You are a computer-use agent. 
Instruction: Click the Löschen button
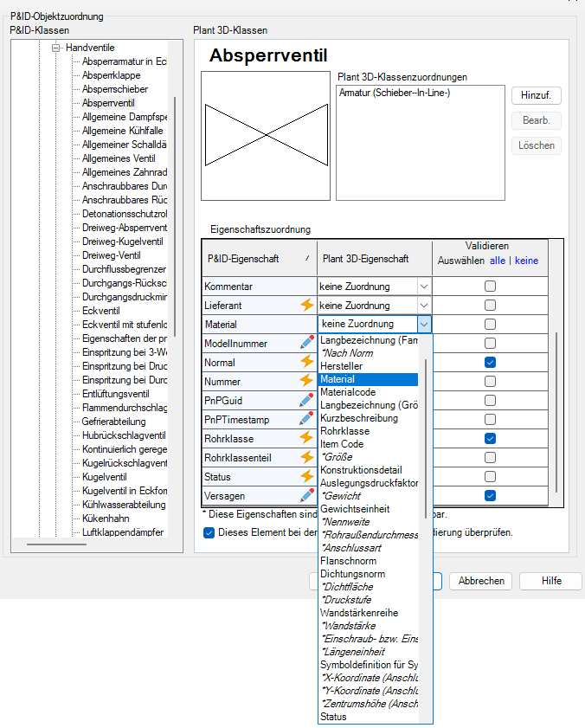pyautogui.click(x=537, y=145)
